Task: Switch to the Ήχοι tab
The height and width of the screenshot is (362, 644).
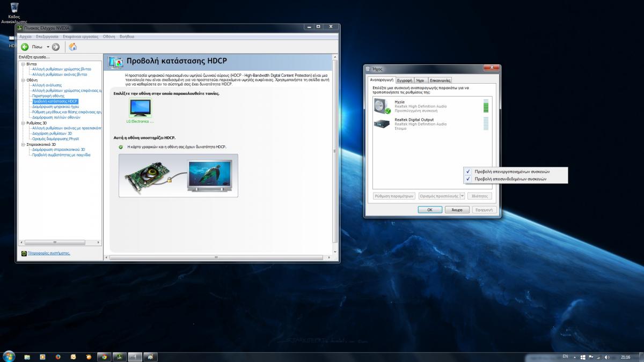Action: tap(420, 80)
